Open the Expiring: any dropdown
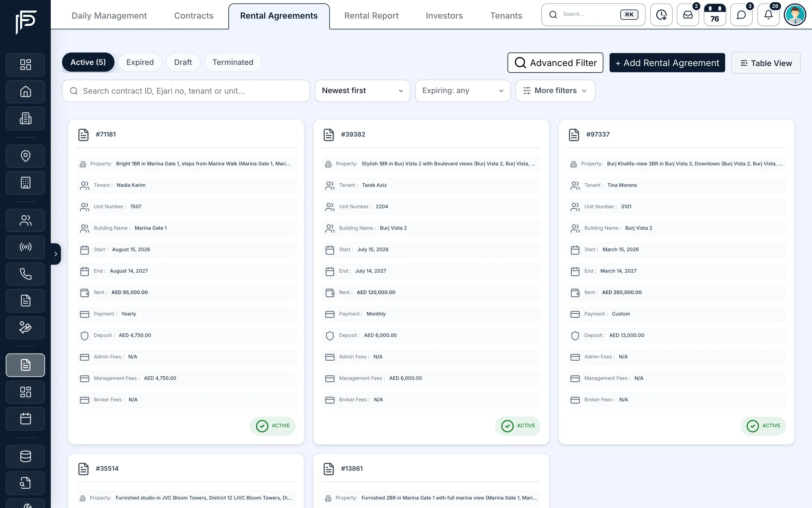The height and width of the screenshot is (508, 812). coord(463,91)
